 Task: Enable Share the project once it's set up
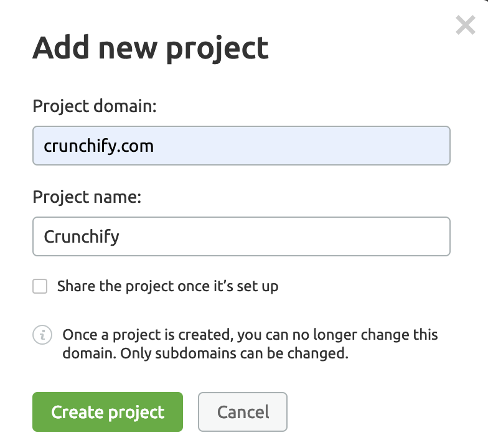[40, 286]
